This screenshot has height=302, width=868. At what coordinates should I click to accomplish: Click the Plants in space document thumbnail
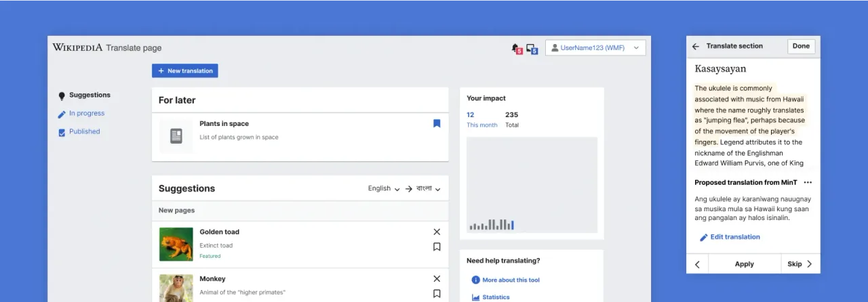click(x=176, y=136)
